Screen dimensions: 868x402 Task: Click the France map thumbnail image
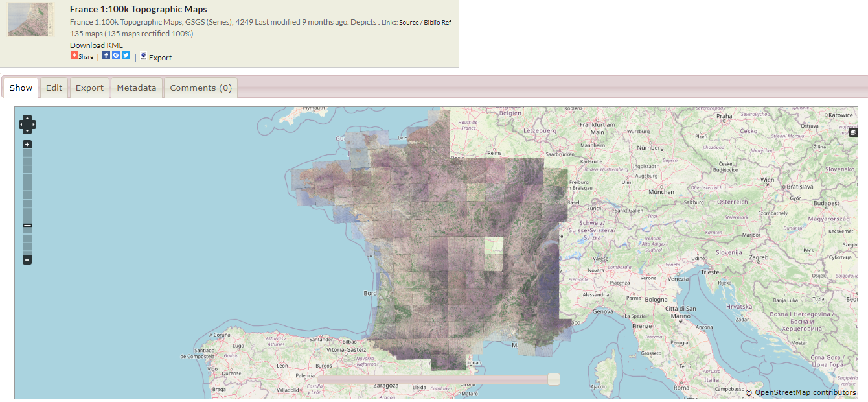coord(30,19)
